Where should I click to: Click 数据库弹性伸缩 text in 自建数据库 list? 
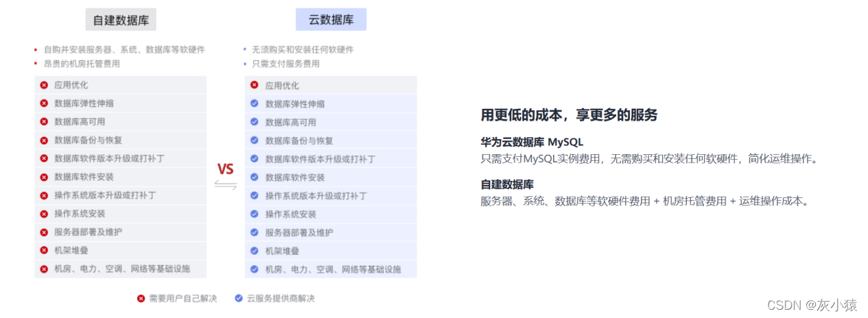[x=84, y=103]
